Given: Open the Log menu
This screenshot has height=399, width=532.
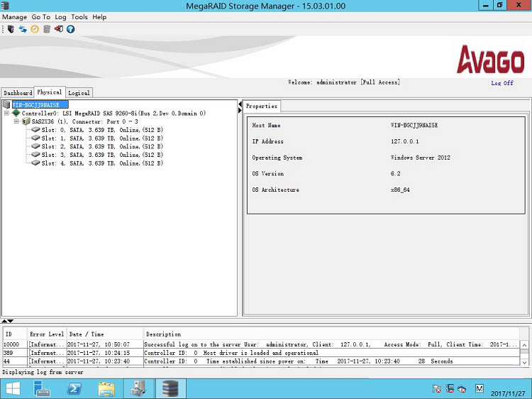Looking at the screenshot, I should click(x=60, y=17).
